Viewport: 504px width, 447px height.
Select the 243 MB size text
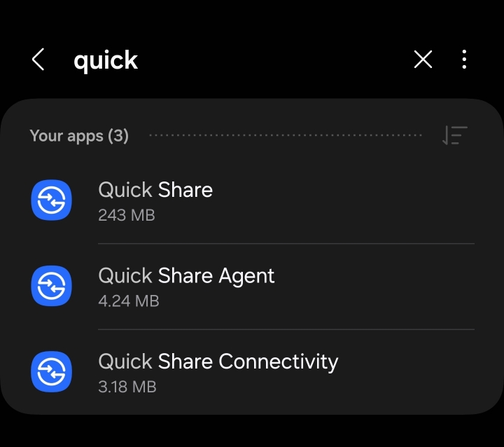127,215
